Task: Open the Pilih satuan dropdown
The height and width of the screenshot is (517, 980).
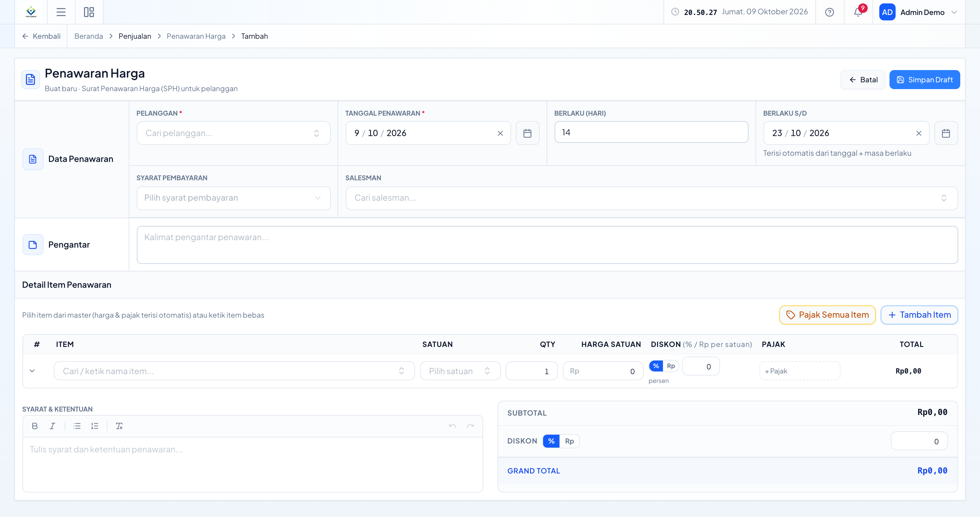Action: (460, 371)
